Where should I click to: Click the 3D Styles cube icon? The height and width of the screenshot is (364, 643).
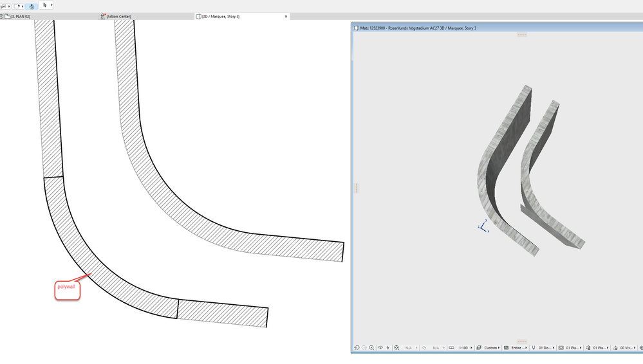479,348
